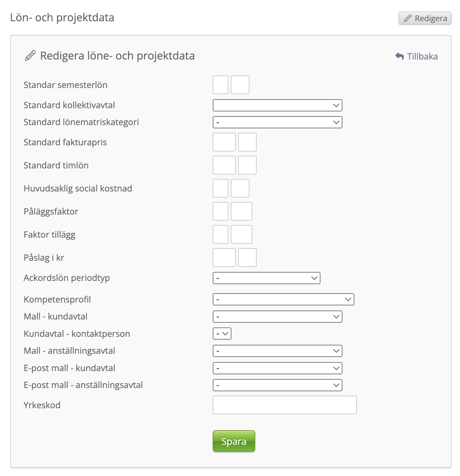The width and height of the screenshot is (460, 476).
Task: Open the E-post mall - kundavtal dropdown
Action: [277, 368]
